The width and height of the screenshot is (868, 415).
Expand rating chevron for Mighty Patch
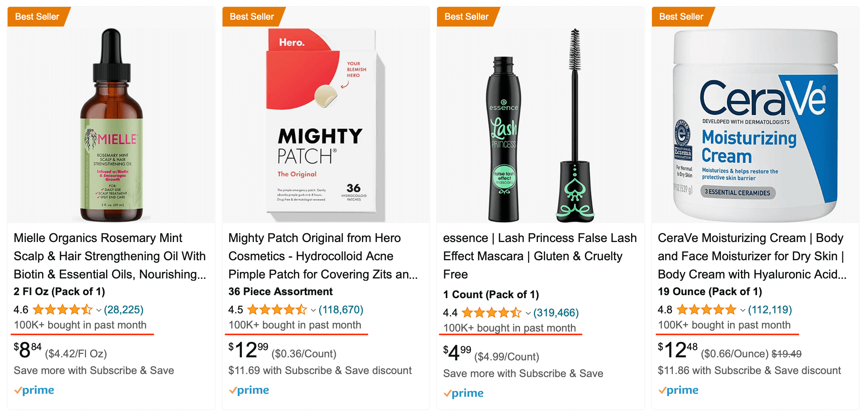pyautogui.click(x=313, y=310)
